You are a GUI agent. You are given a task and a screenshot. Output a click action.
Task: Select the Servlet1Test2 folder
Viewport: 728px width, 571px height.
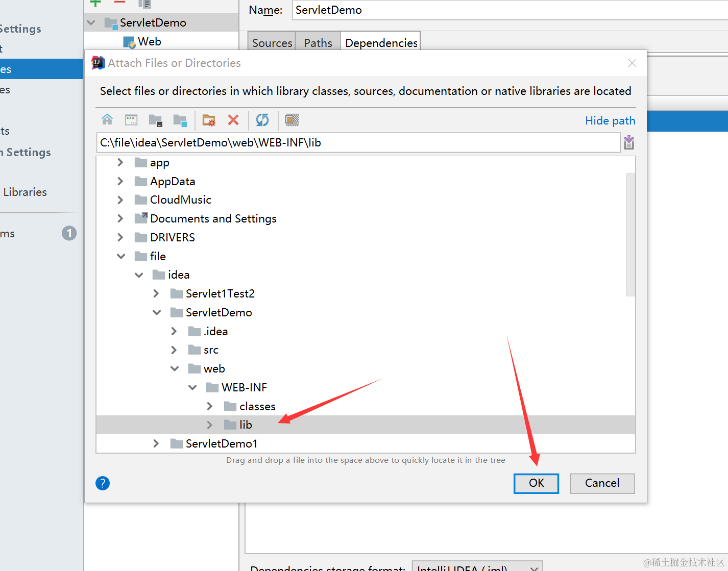[220, 293]
